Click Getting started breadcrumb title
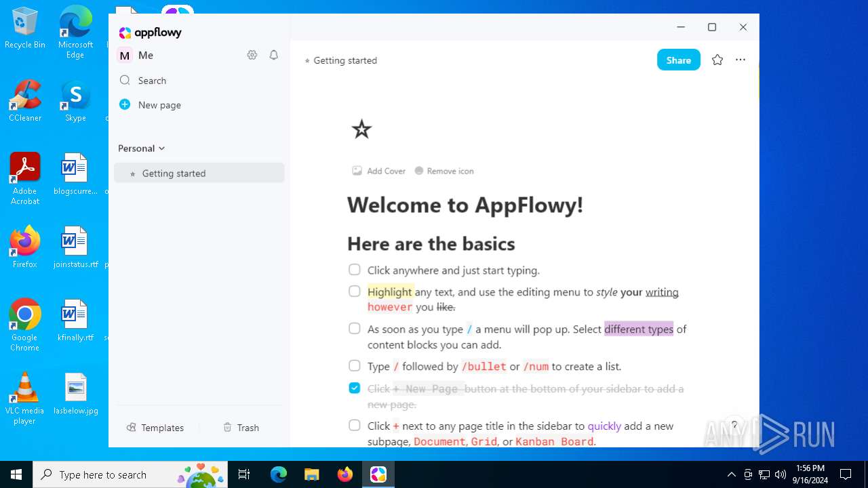This screenshot has height=488, width=868. (x=345, y=60)
